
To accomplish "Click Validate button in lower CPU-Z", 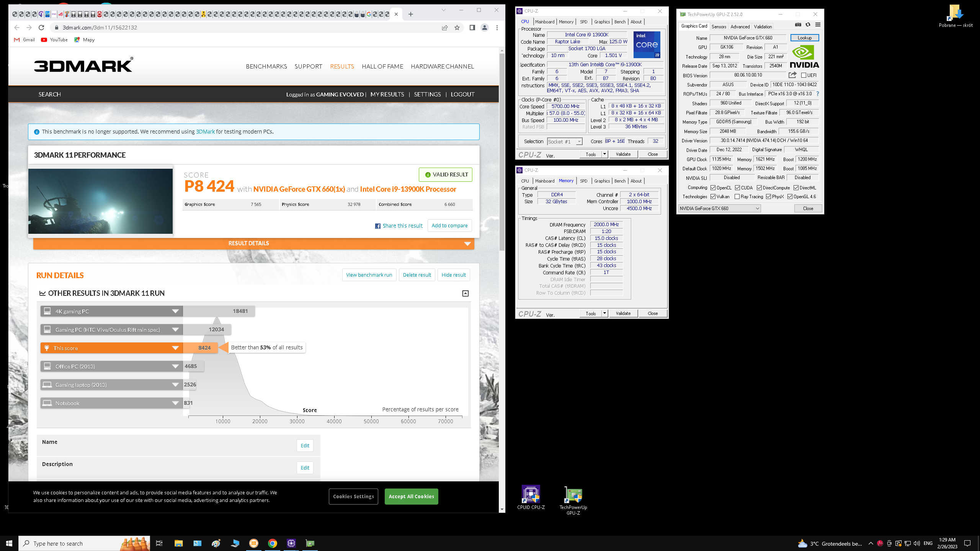I will pos(623,313).
